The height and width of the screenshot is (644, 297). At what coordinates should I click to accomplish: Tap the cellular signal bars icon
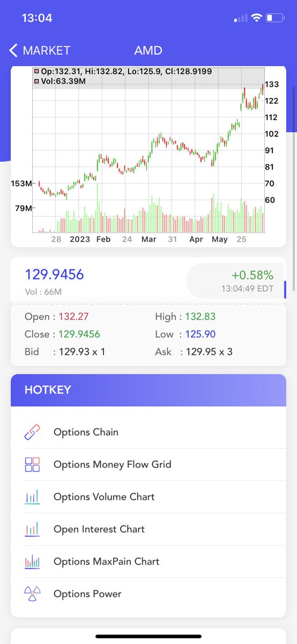tap(241, 19)
